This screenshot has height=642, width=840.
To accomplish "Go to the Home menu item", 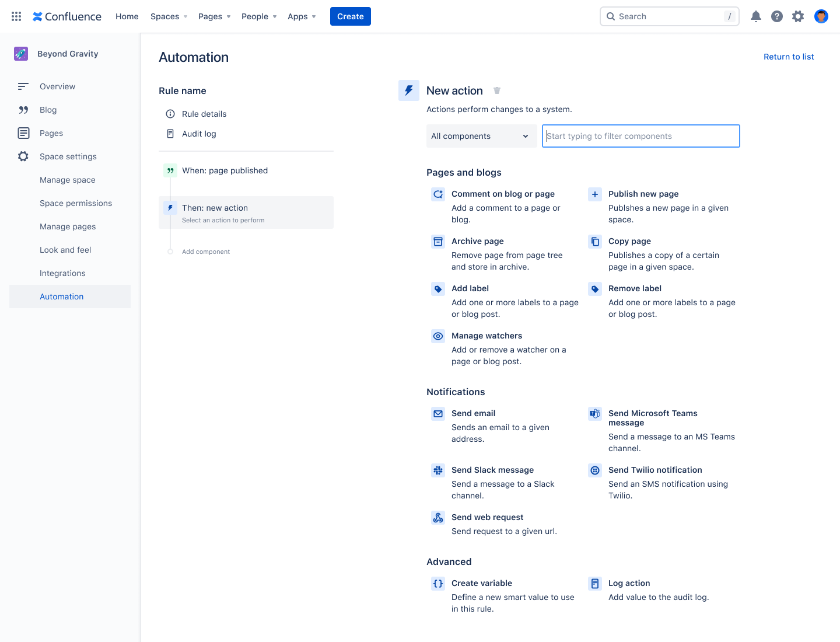I will point(127,16).
